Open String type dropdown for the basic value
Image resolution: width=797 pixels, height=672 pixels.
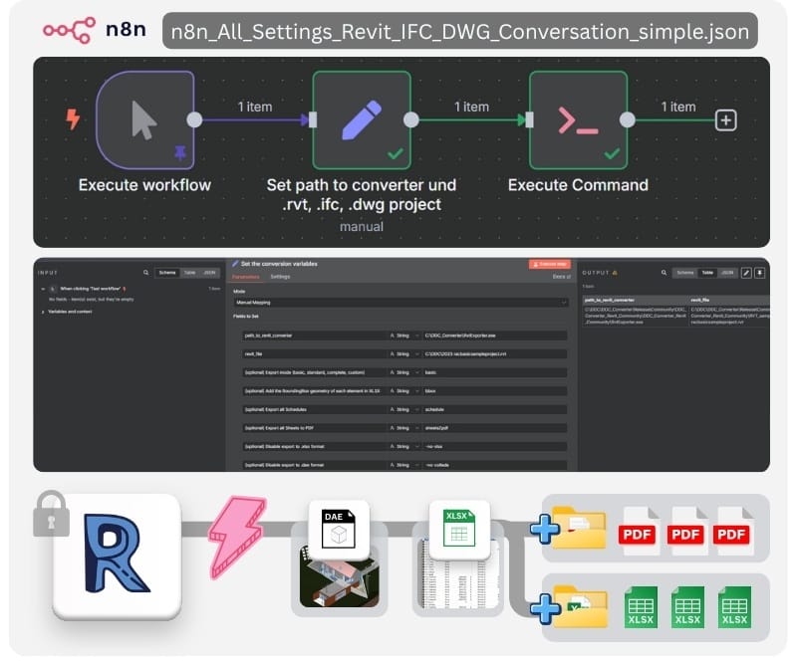[404, 372]
